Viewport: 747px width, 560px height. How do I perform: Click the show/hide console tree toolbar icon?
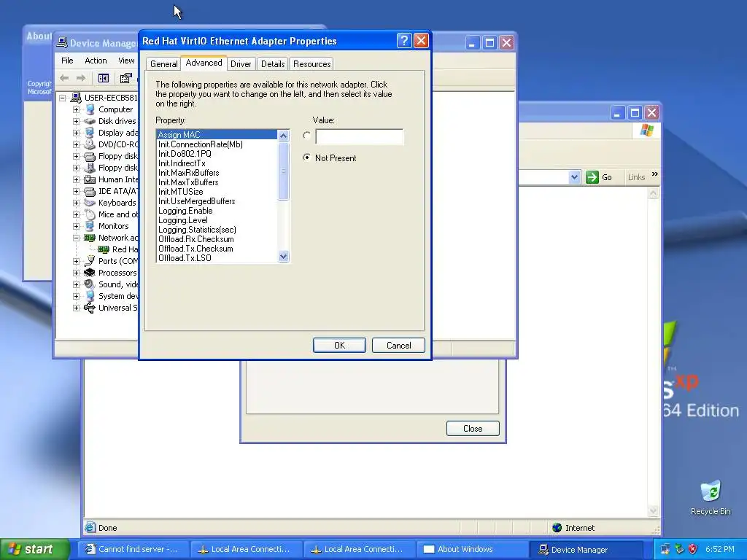104,78
